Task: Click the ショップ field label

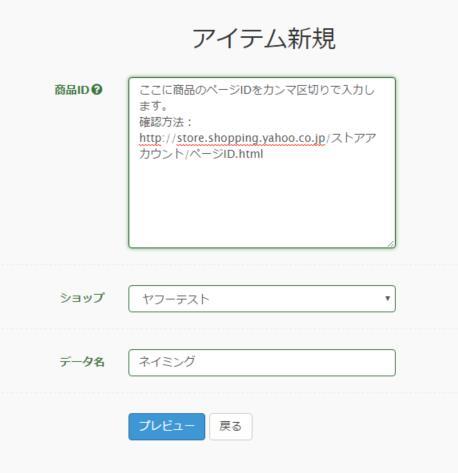Action: pyautogui.click(x=82, y=298)
